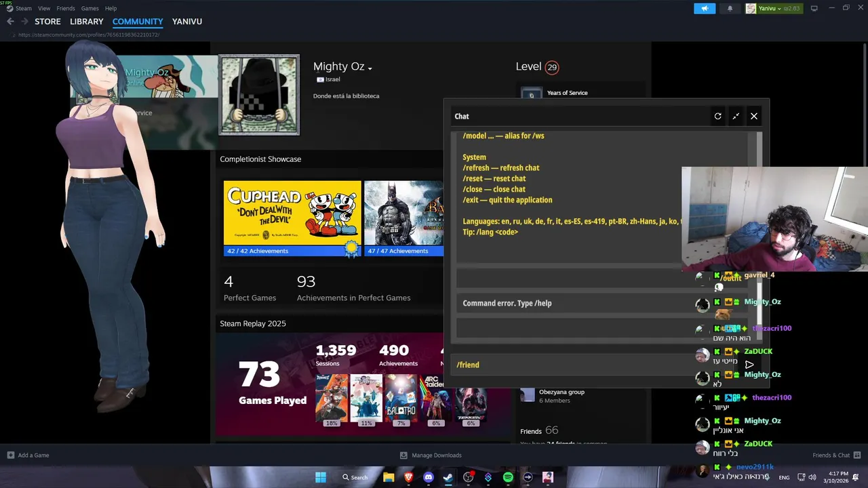Viewport: 868px width, 488px height.
Task: Open the View menu
Action: pyautogui.click(x=44, y=8)
